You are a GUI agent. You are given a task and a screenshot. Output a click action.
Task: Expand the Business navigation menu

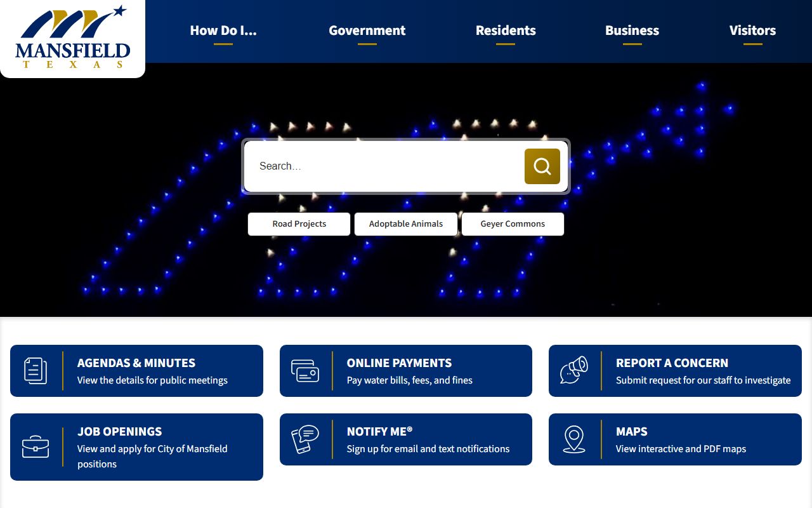pos(632,30)
